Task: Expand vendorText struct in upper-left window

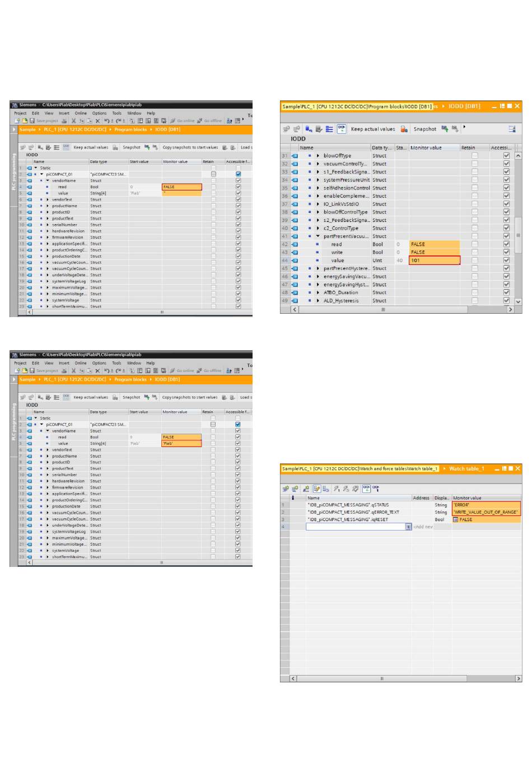Action: 48,199
